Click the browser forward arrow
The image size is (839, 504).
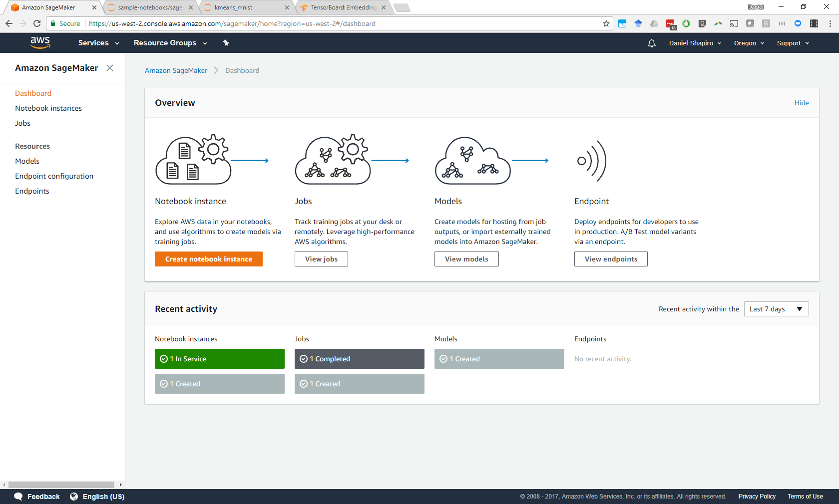click(x=23, y=23)
